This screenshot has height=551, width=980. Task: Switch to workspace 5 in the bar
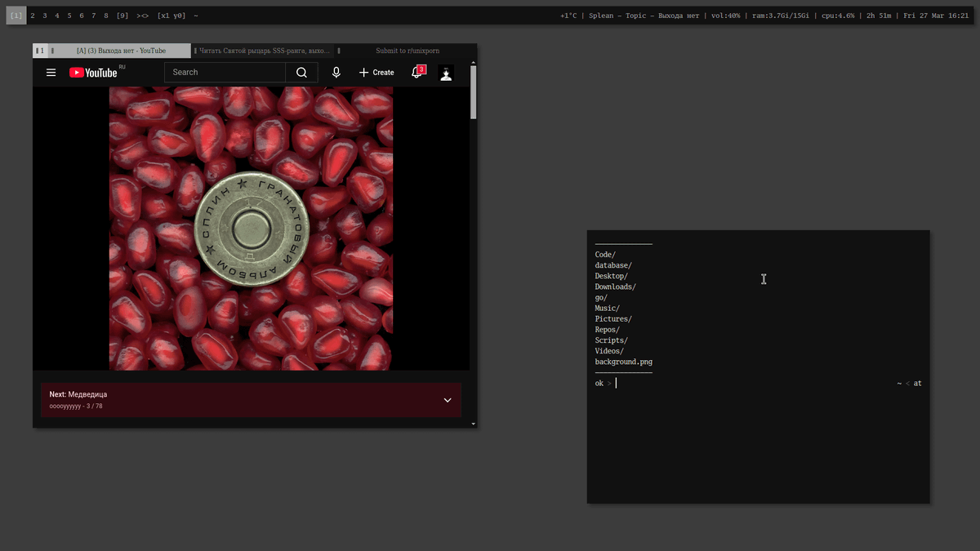pos(69,16)
